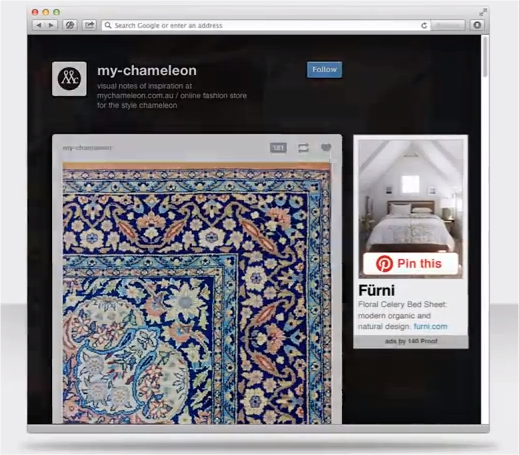The height and width of the screenshot is (455, 519).
Task: Click the ads by 140 Proof footer
Action: click(x=411, y=341)
